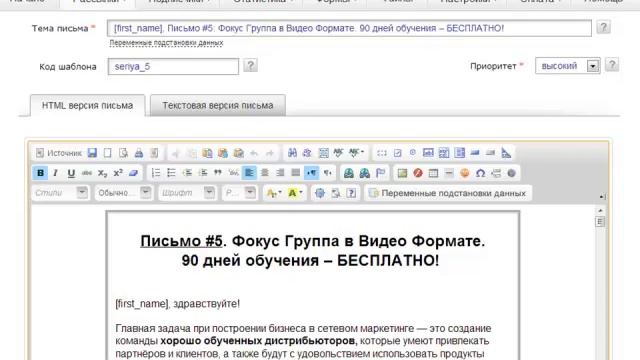Insert an anchor with the flag icon

pyautogui.click(x=380, y=173)
